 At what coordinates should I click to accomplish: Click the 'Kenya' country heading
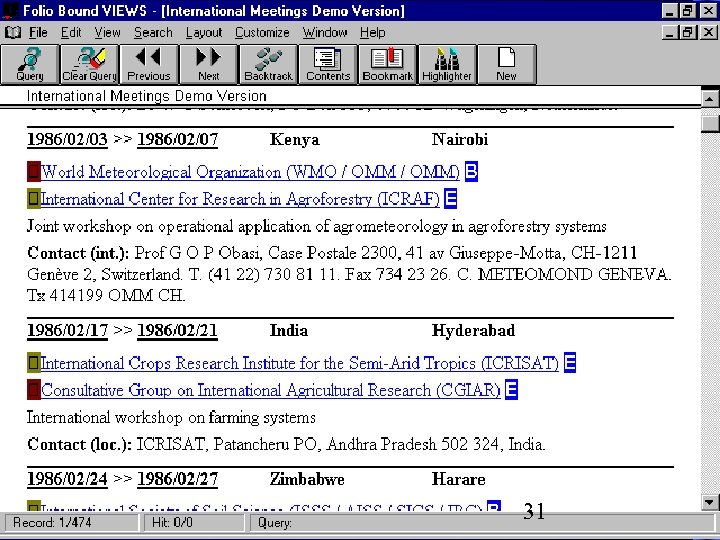click(294, 139)
